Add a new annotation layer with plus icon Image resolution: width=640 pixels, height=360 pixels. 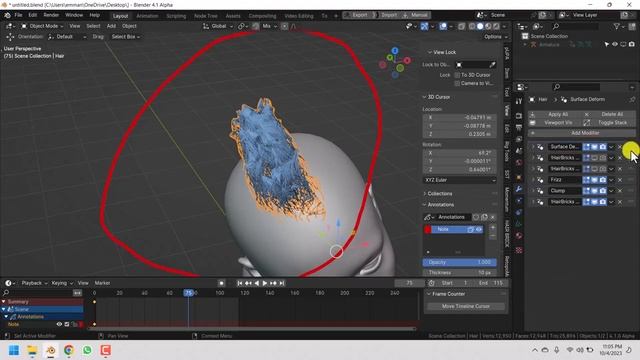[x=493, y=228]
